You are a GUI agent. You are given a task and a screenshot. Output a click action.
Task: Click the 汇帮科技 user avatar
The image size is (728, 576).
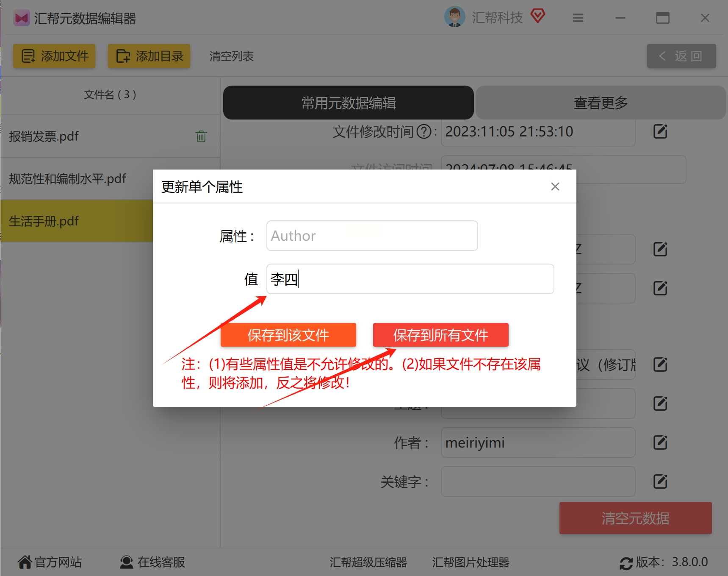coord(455,17)
